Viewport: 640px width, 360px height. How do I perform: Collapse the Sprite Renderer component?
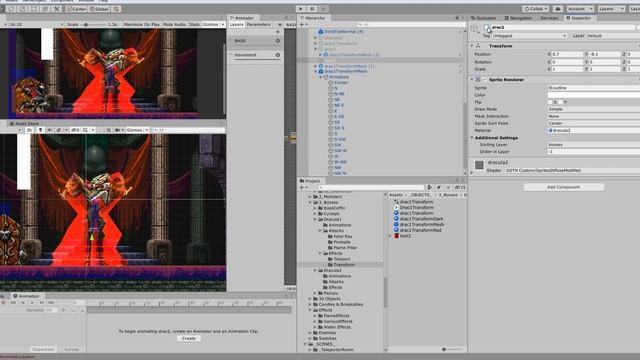(x=472, y=80)
